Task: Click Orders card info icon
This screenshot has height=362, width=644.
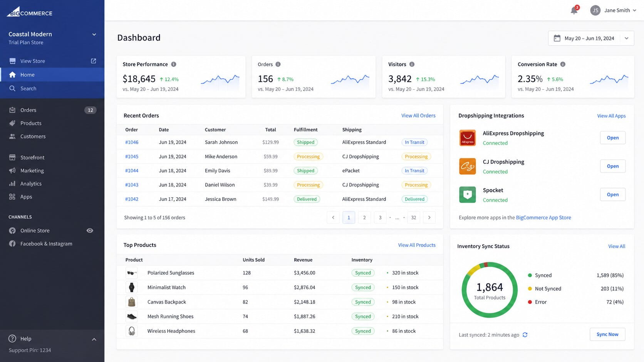Action: click(x=278, y=64)
